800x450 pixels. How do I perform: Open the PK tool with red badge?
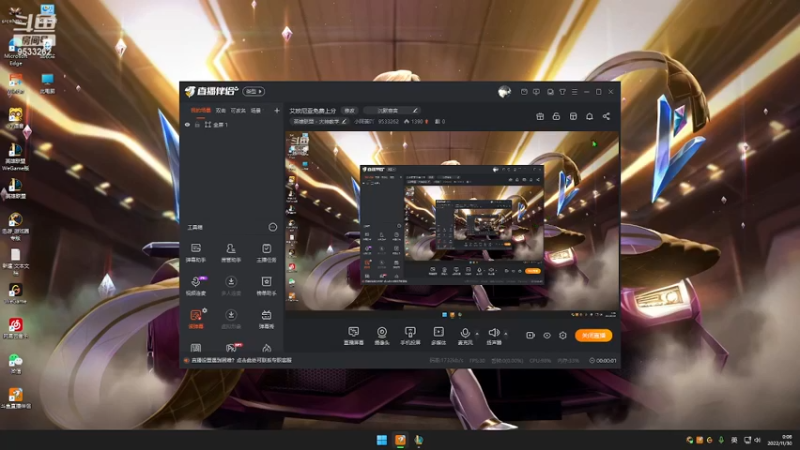pos(231,348)
